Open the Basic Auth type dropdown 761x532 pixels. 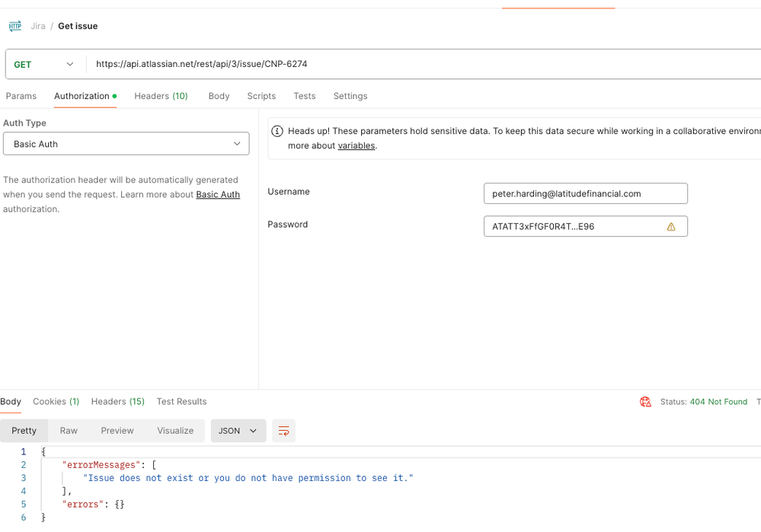pyautogui.click(x=126, y=144)
